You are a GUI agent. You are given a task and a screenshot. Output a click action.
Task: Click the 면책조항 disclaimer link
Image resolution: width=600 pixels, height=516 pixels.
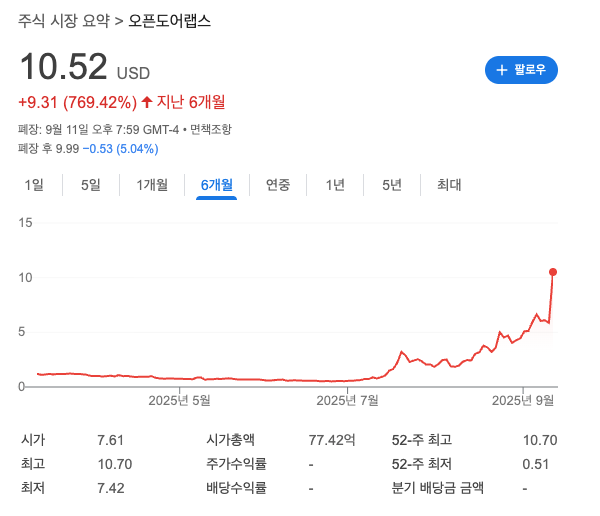(x=211, y=129)
